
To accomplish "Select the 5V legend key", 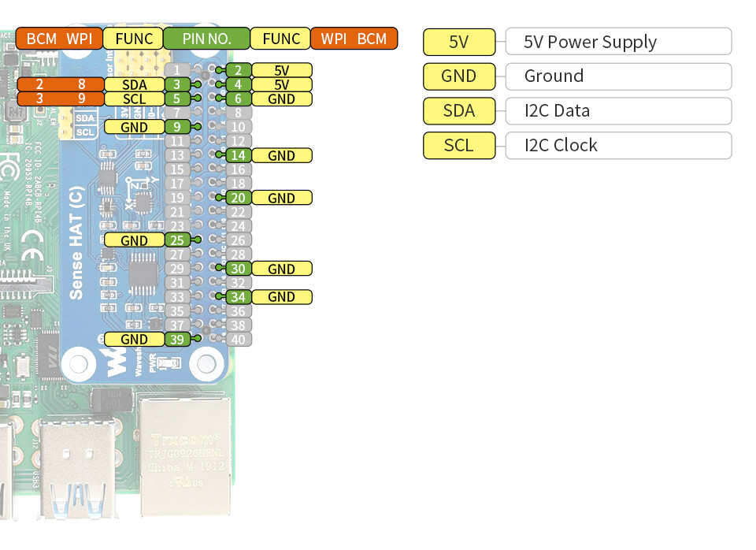I will coord(459,42).
